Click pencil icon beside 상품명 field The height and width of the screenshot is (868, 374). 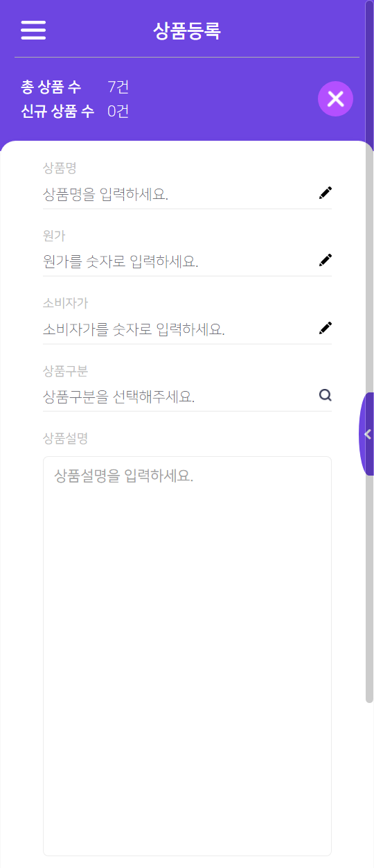326,193
